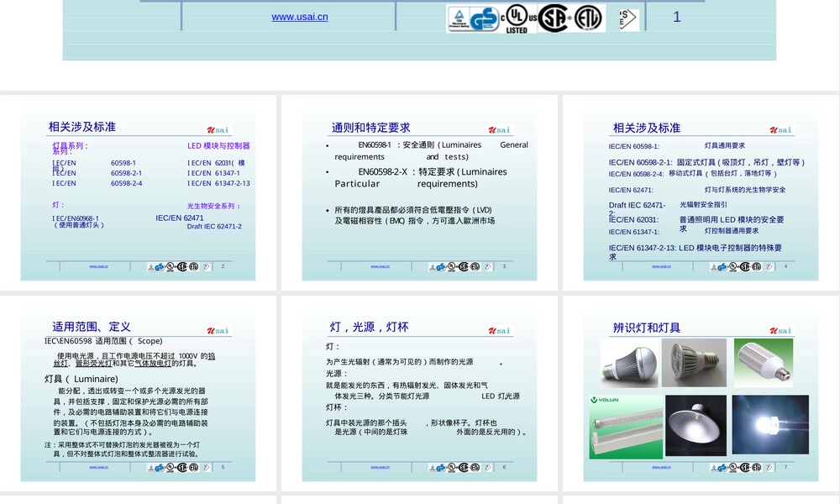Viewport: 840px width, 504px height.
Task: Click the page number 1 on slide 1
Action: click(x=676, y=17)
